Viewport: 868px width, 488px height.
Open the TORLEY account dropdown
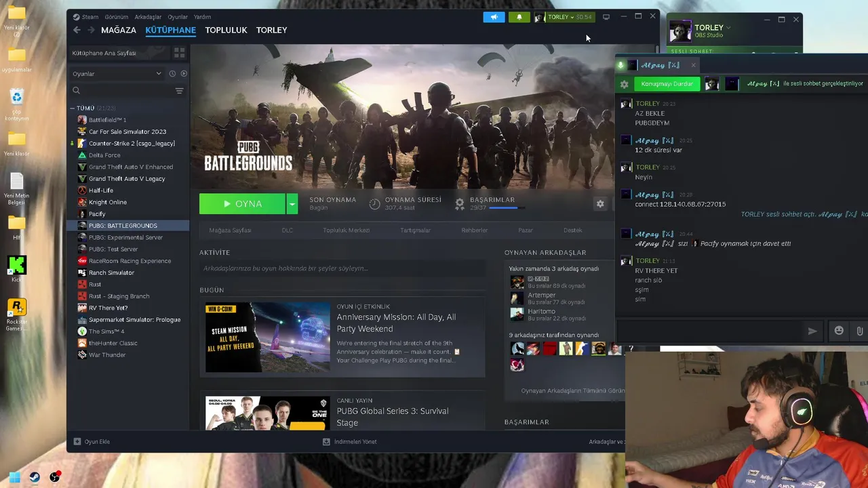[x=564, y=17]
